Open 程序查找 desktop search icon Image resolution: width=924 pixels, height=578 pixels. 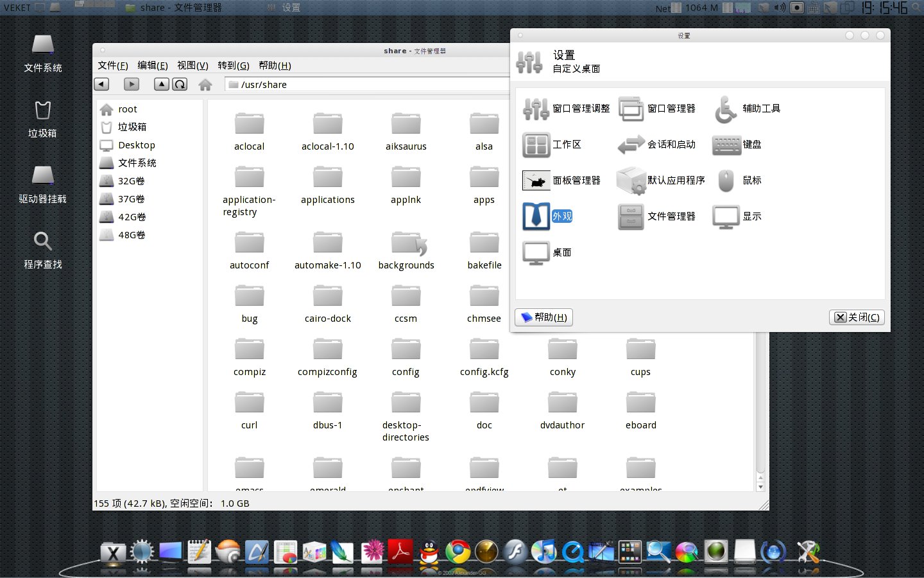[x=43, y=250]
